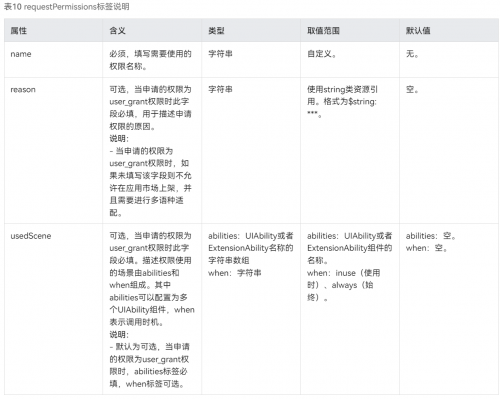Click the table caption '表10 requestPermissions标签说明'
The image size is (500, 399).
click(x=66, y=7)
